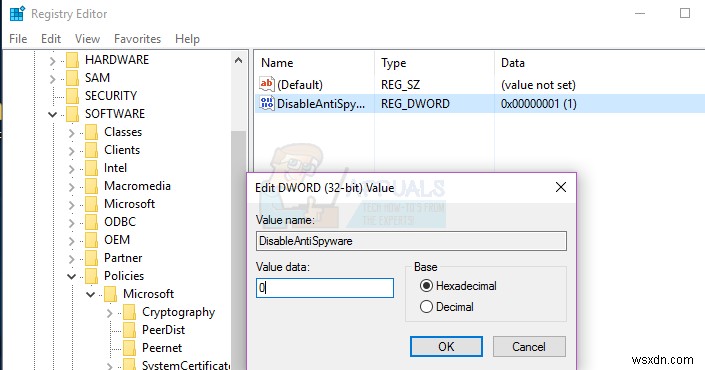Expand the Cryptography key
Screen dimensions: 705x370
click(110, 312)
